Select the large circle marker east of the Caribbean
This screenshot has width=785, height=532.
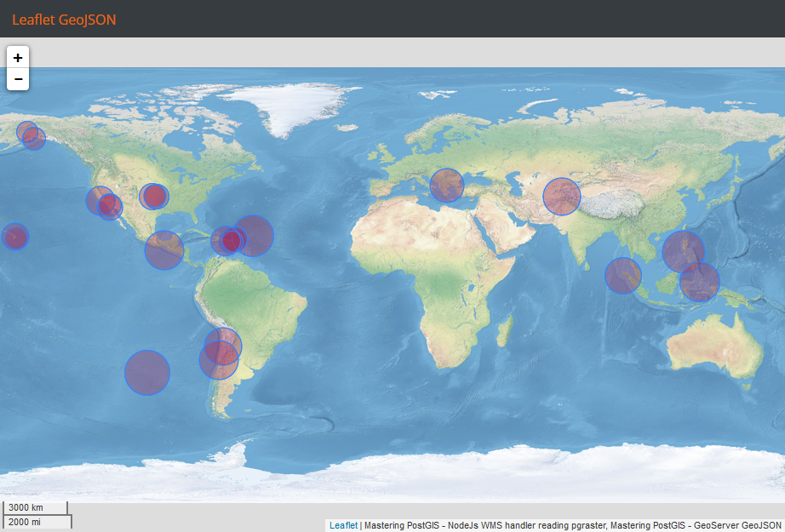(x=254, y=236)
